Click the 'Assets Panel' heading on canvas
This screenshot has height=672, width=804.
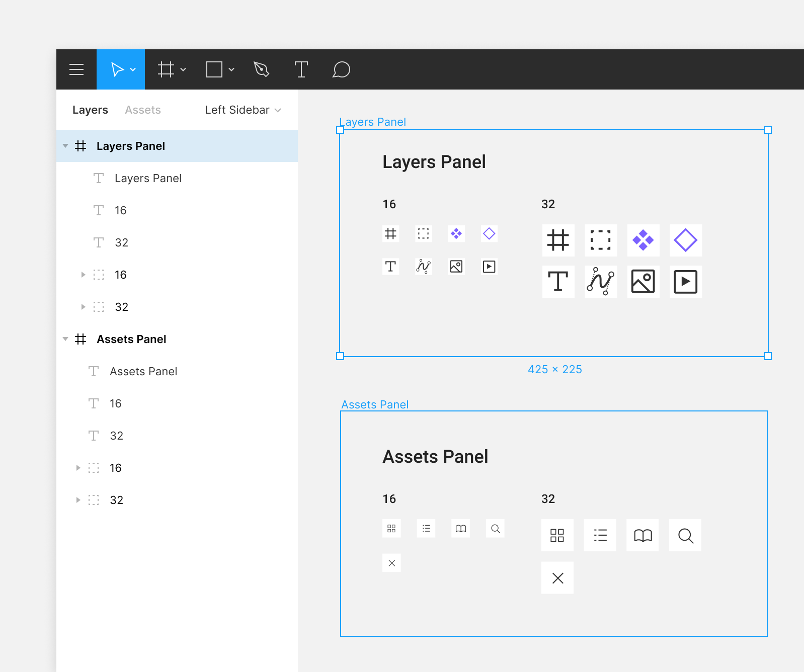pyautogui.click(x=435, y=457)
